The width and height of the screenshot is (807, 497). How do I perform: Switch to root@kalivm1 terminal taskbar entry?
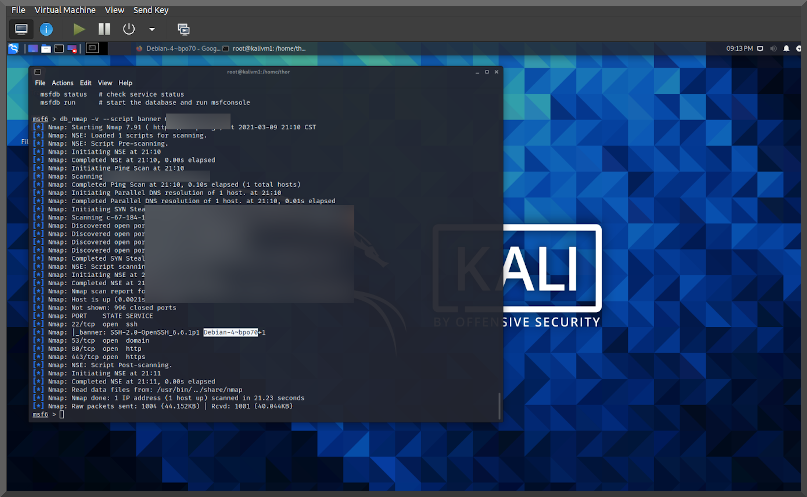(x=268, y=48)
